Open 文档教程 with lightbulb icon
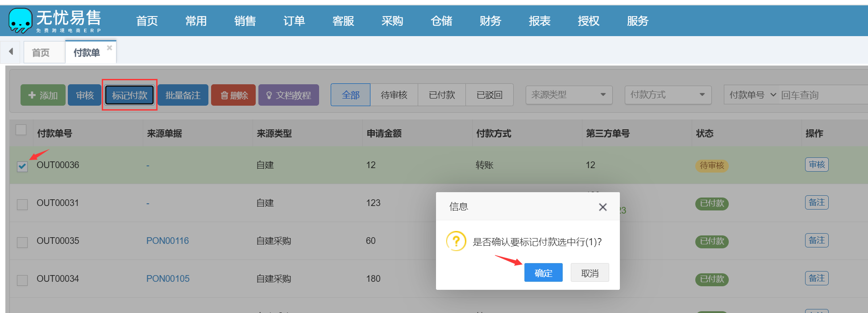Screen dimensions: 868x313 [x=288, y=95]
